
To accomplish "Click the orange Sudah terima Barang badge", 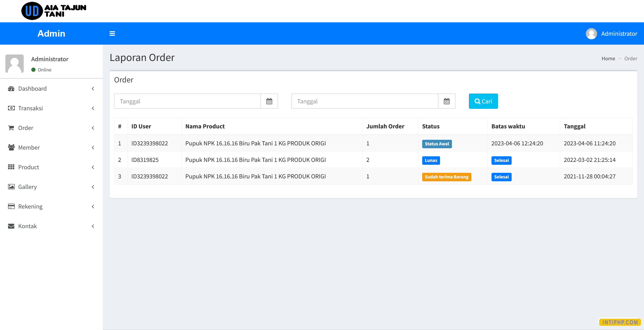I will (x=446, y=177).
